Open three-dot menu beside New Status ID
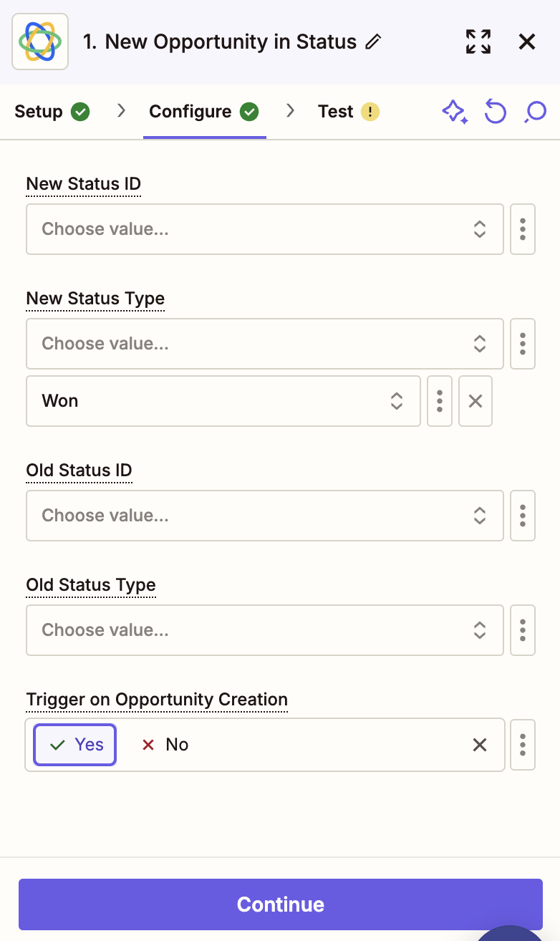Image resolution: width=560 pixels, height=941 pixels. click(523, 229)
